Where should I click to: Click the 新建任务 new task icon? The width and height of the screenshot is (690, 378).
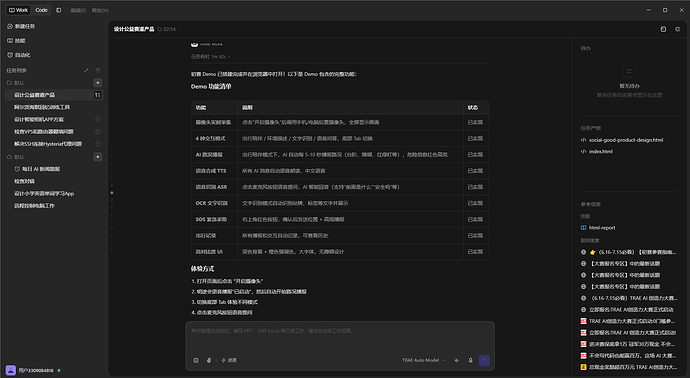10,26
